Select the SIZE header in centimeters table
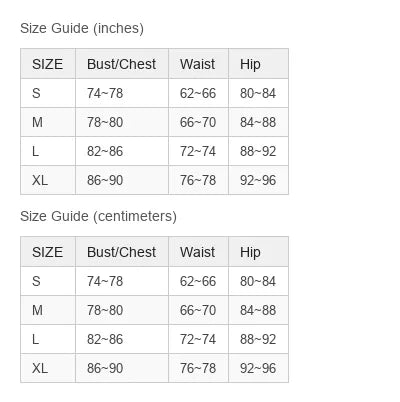 [x=48, y=252]
